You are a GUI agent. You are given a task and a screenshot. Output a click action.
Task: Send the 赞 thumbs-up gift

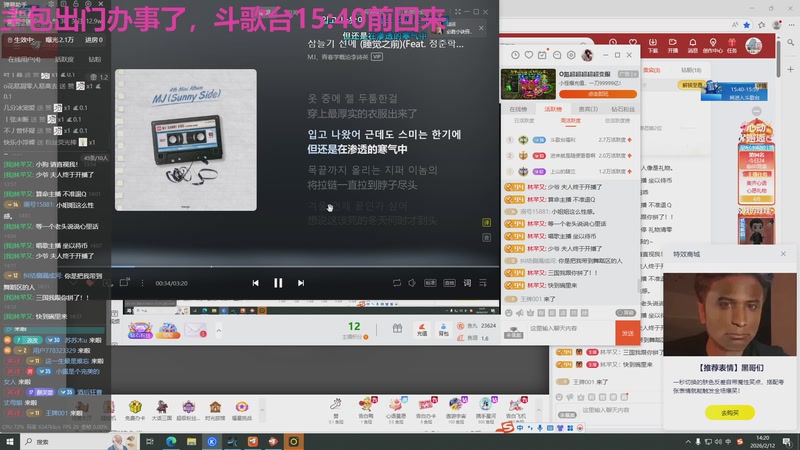[x=335, y=410]
